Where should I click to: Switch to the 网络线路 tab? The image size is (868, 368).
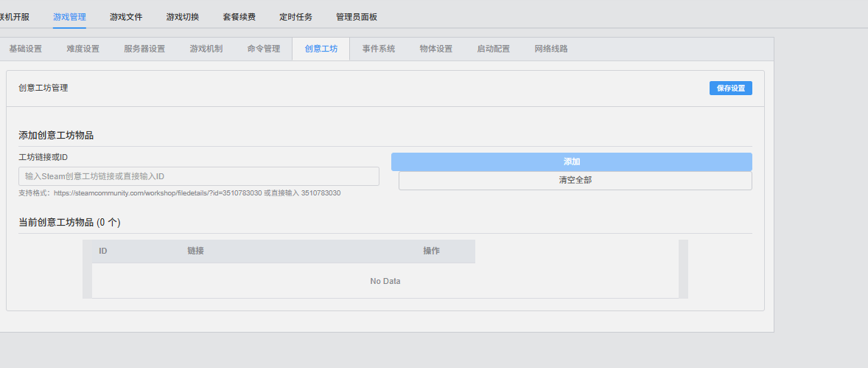click(551, 49)
